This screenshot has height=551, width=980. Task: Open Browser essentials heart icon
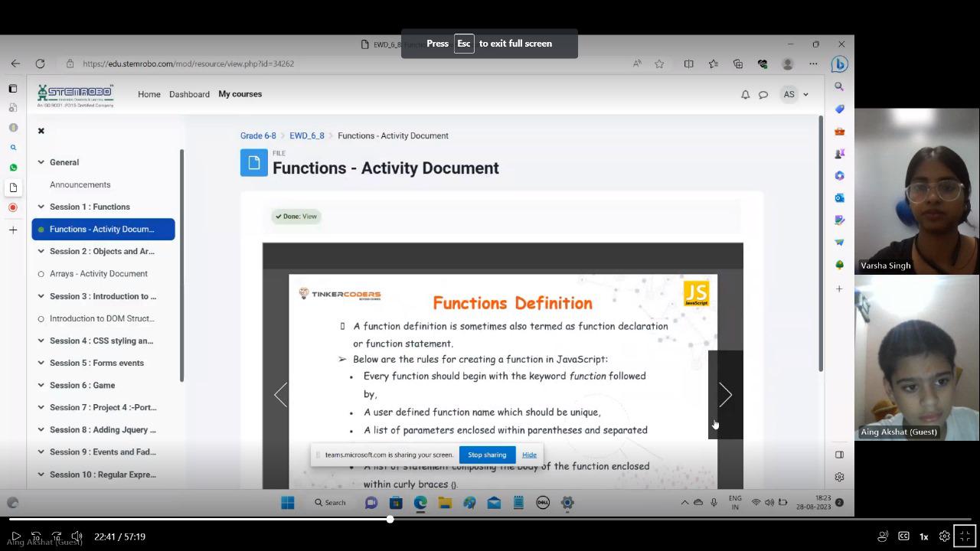click(x=763, y=64)
